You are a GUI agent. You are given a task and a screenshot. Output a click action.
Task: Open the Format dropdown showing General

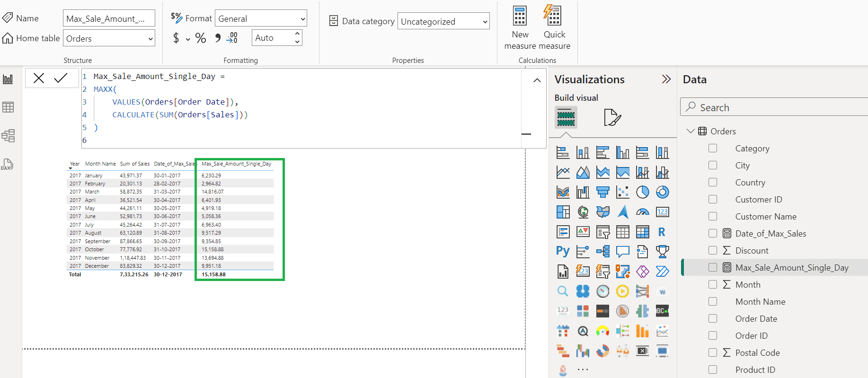coord(261,19)
